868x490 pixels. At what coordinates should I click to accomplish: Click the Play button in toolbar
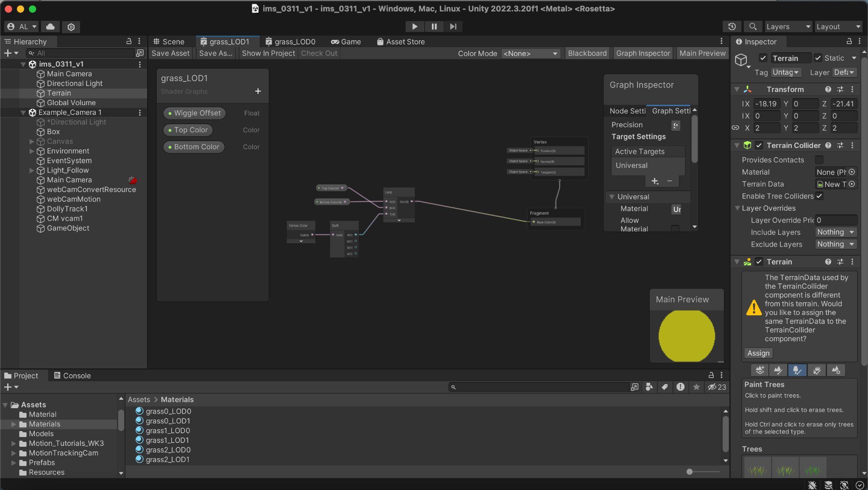click(415, 26)
